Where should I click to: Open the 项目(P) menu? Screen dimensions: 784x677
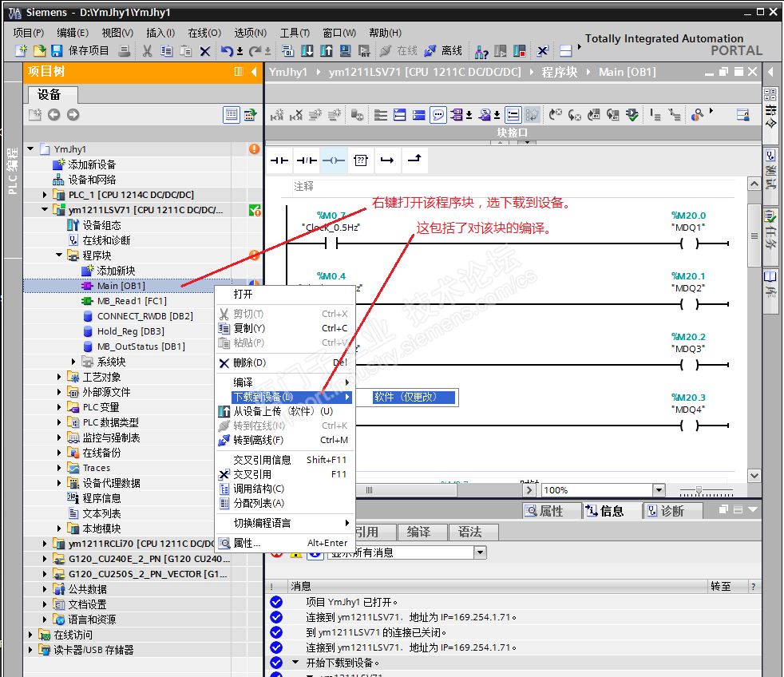(29, 33)
